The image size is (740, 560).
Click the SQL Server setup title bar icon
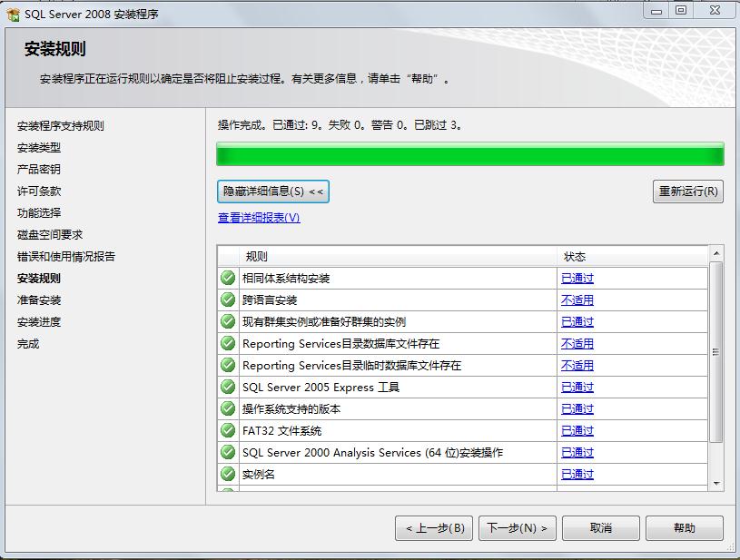13,12
